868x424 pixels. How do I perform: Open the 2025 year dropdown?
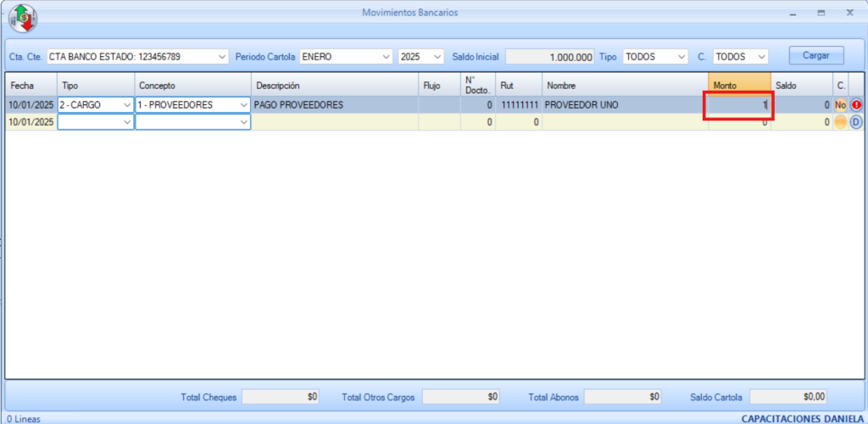(x=437, y=57)
